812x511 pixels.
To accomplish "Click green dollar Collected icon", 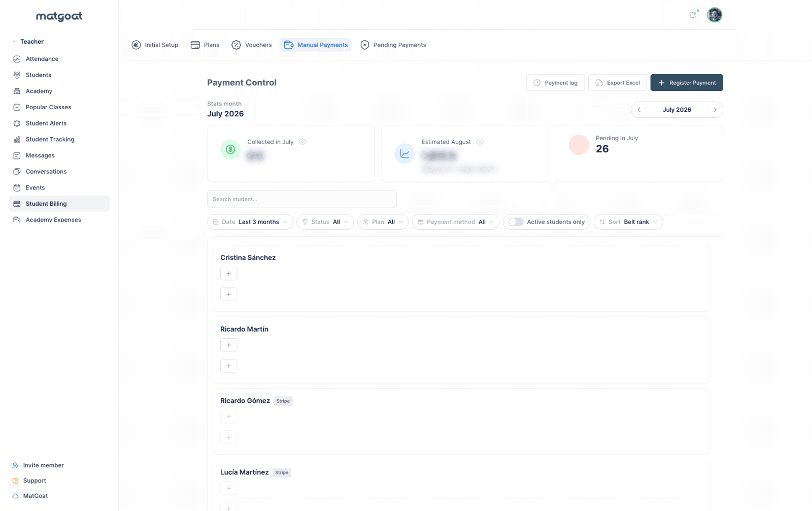I will click(x=230, y=149).
